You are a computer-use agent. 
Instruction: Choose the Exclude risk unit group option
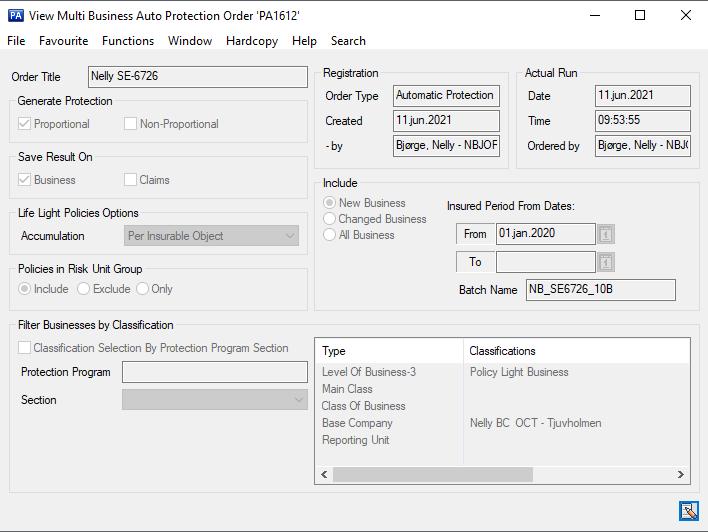pyautogui.click(x=84, y=289)
